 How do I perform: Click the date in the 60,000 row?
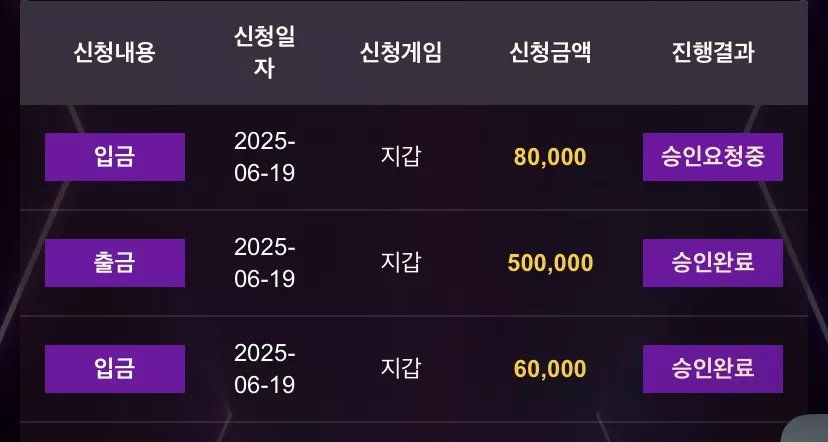click(x=265, y=369)
